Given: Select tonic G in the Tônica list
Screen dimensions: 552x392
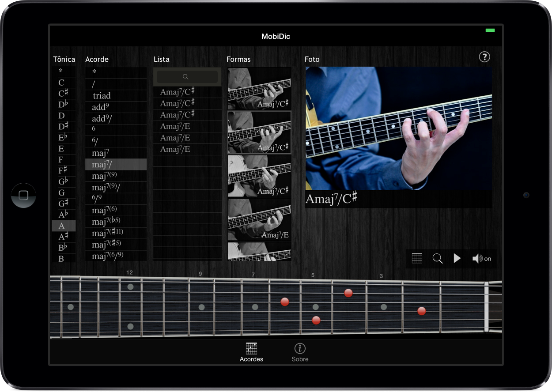Looking at the screenshot, I should 64,192.
